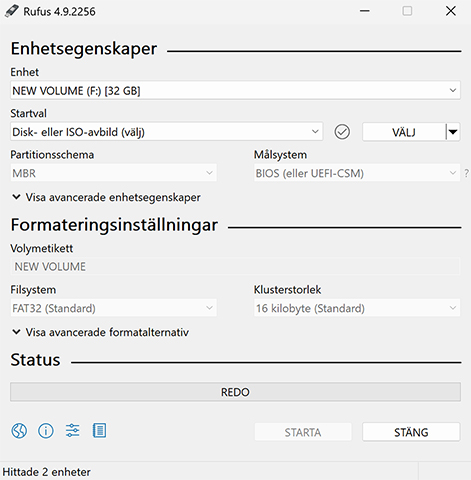Show the log via the list icon
The image size is (471, 480).
99,430
